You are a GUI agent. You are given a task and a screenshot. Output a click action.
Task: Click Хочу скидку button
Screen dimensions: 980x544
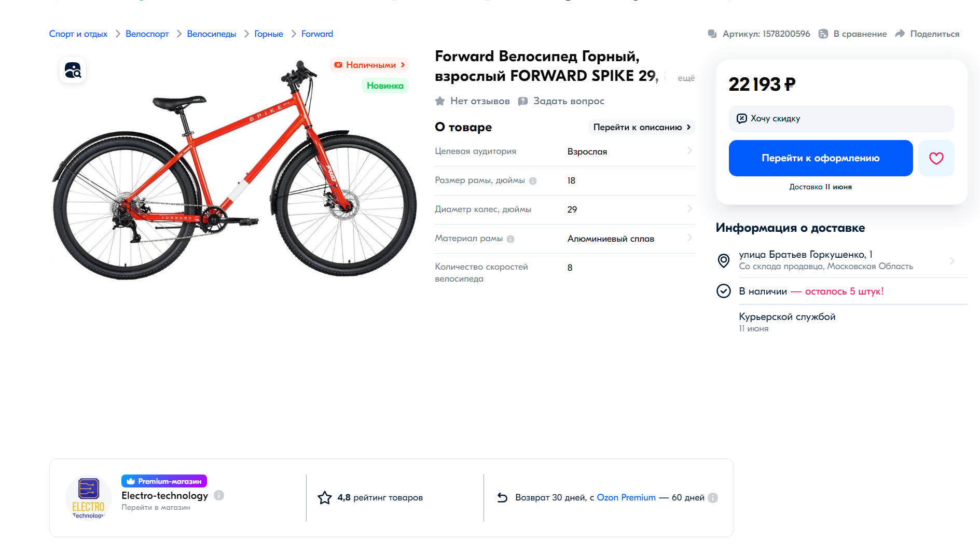point(841,119)
